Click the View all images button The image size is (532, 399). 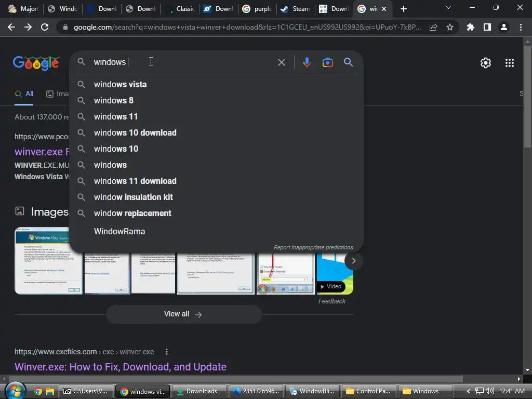tap(183, 314)
